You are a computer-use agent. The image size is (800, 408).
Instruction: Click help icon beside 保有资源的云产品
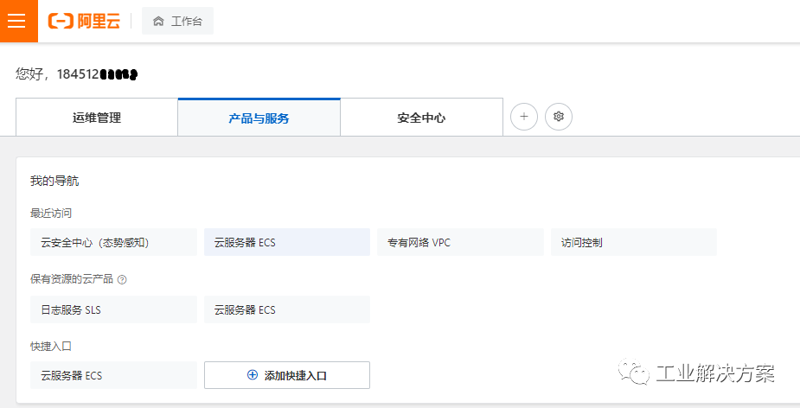click(122, 279)
